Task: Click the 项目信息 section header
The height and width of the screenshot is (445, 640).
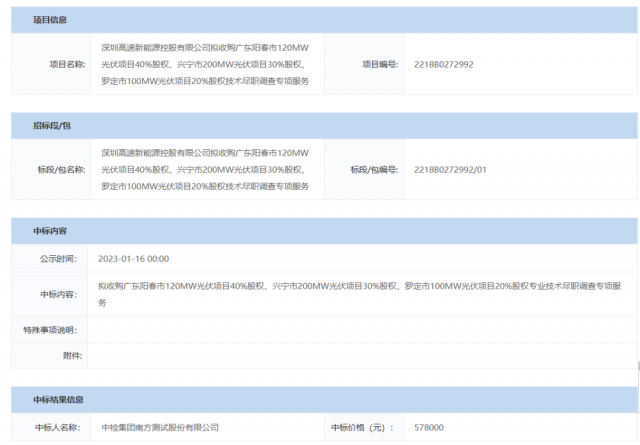Action: pos(50,20)
